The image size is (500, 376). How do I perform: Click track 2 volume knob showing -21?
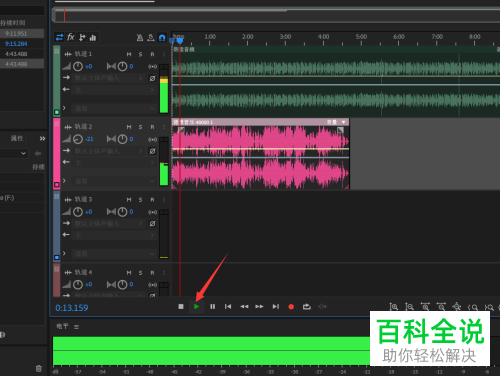tap(78, 139)
